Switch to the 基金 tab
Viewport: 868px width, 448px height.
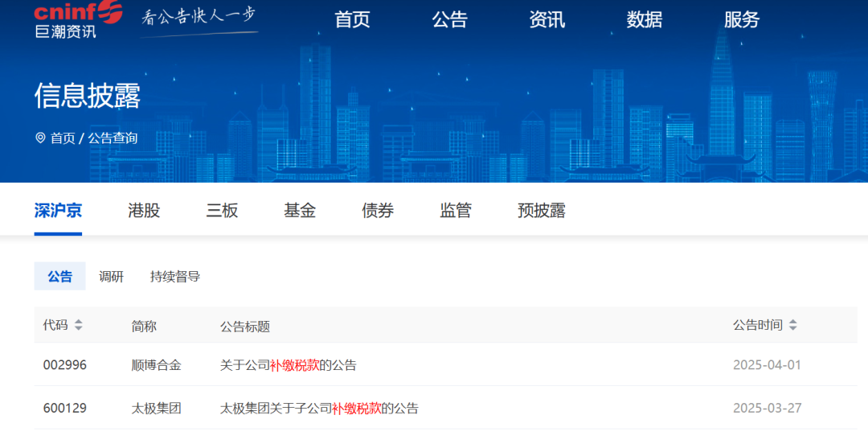coord(300,211)
